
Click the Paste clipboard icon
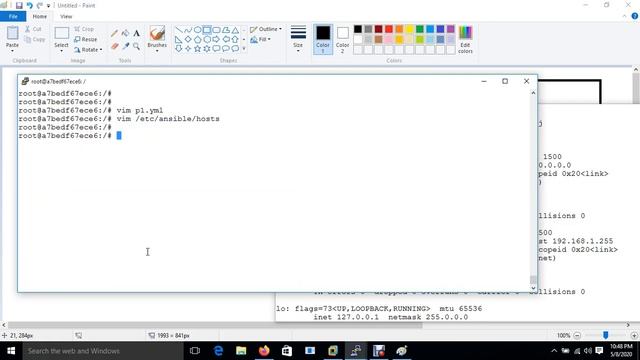12,33
